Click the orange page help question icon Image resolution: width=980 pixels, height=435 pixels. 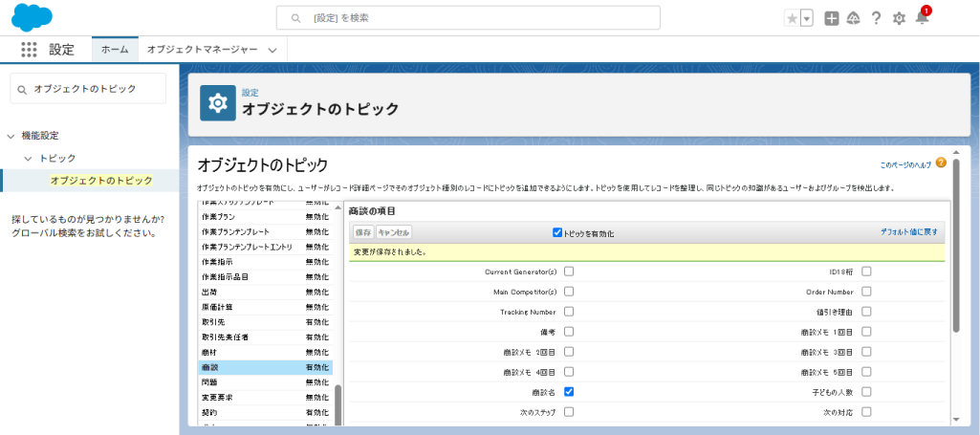click(941, 163)
